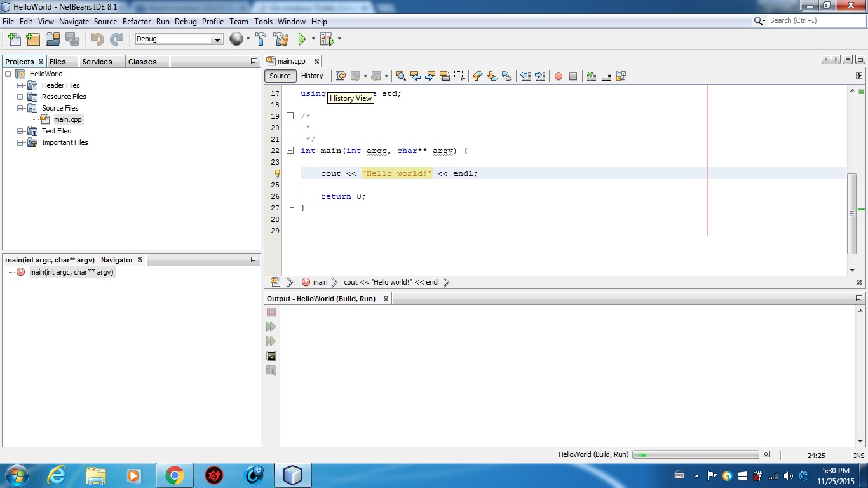Open the Debug configuration combo box
Image resolution: width=868 pixels, height=488 pixels.
179,39
